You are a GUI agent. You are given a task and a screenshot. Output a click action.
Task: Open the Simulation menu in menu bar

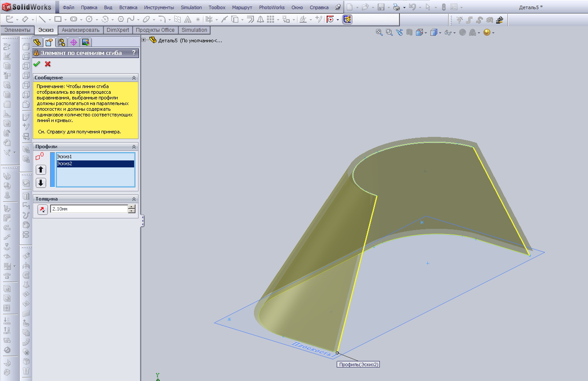pyautogui.click(x=191, y=7)
